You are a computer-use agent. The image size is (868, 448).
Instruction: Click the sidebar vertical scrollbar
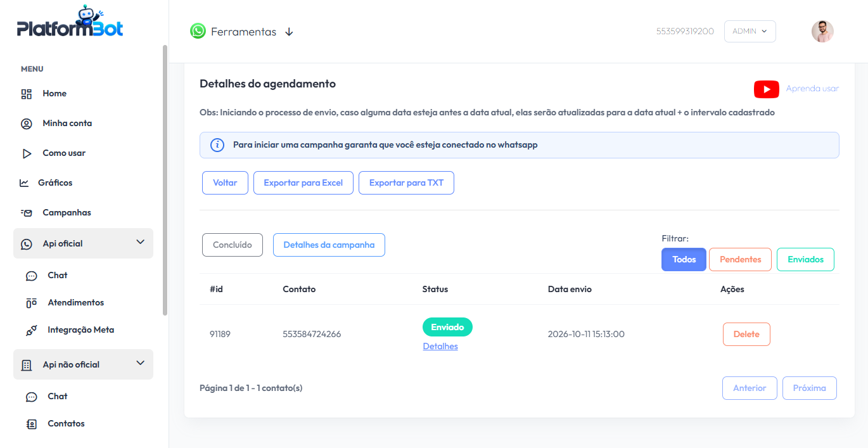coord(165,180)
